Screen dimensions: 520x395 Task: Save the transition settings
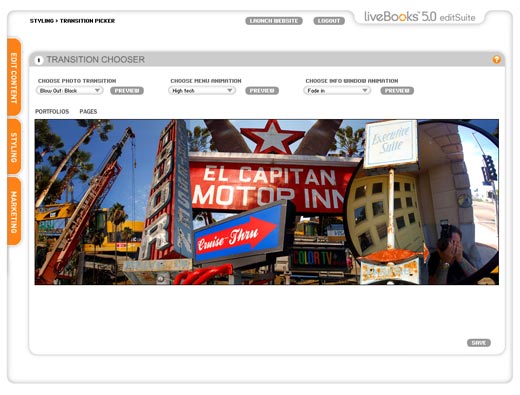pos(479,343)
